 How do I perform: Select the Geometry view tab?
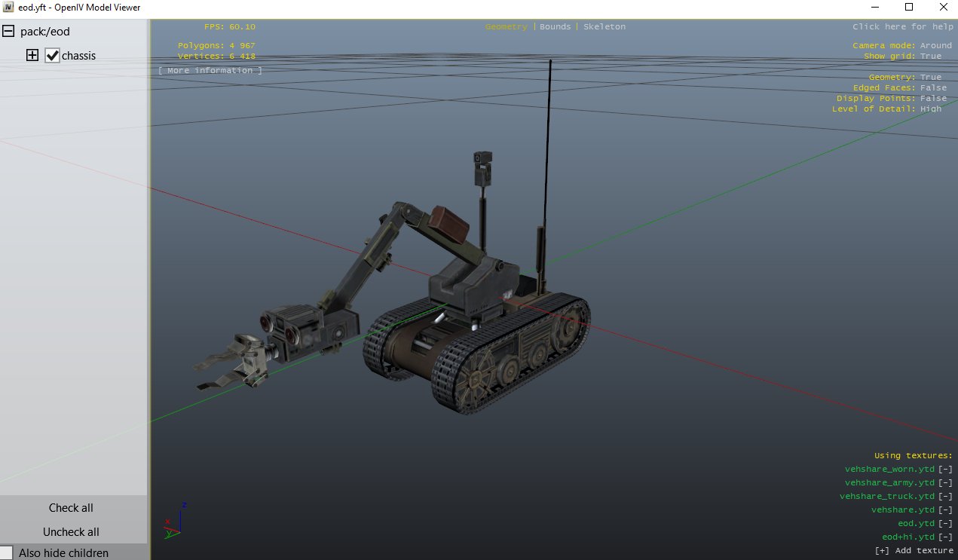(507, 26)
